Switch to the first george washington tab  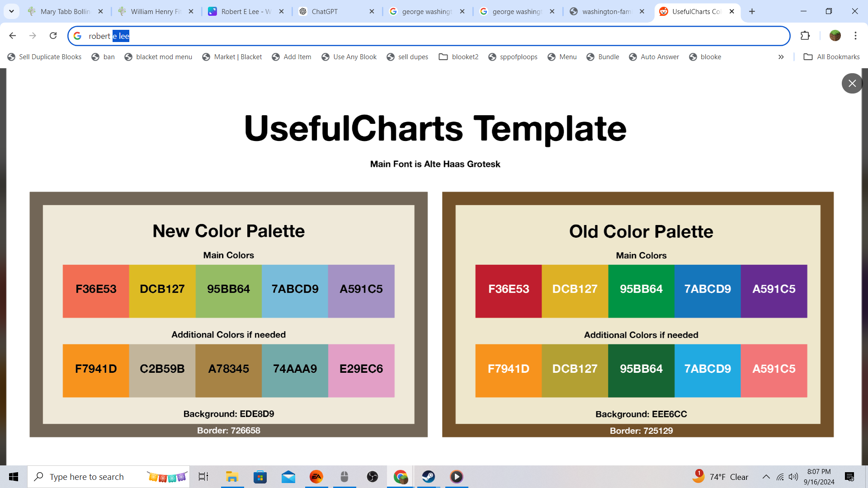427,11
